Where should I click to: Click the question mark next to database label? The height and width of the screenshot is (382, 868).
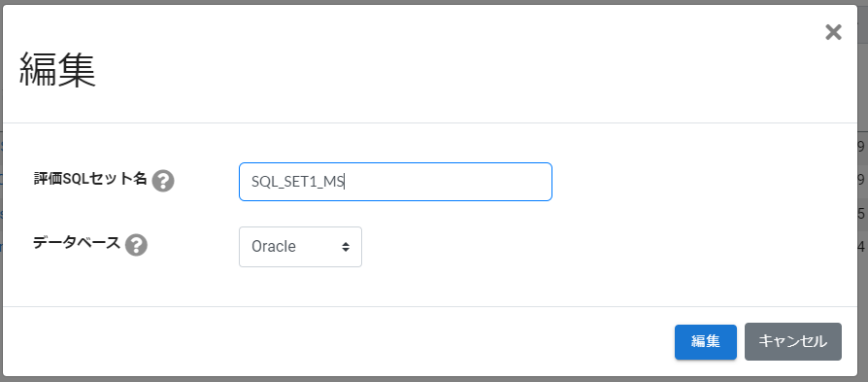[136, 245]
